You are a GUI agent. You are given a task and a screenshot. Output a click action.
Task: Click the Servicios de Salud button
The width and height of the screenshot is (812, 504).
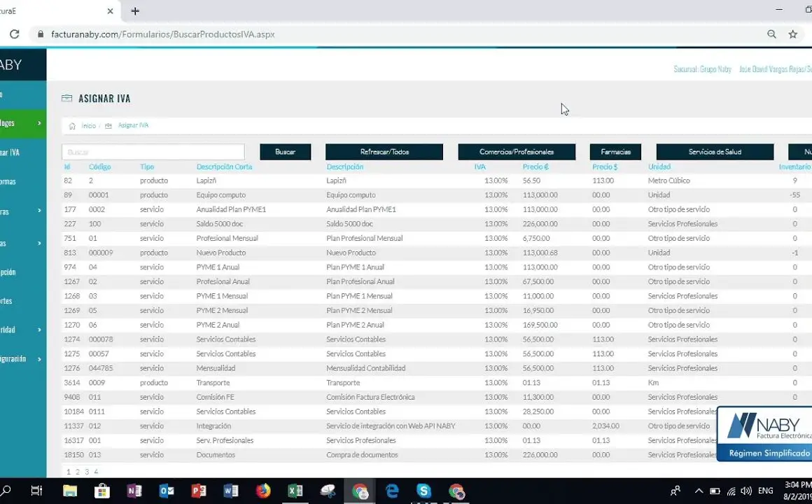click(714, 152)
